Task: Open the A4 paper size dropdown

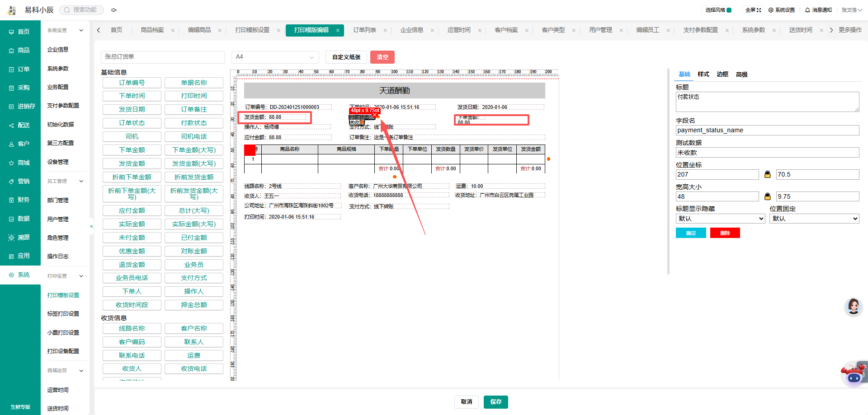Action: pos(275,57)
